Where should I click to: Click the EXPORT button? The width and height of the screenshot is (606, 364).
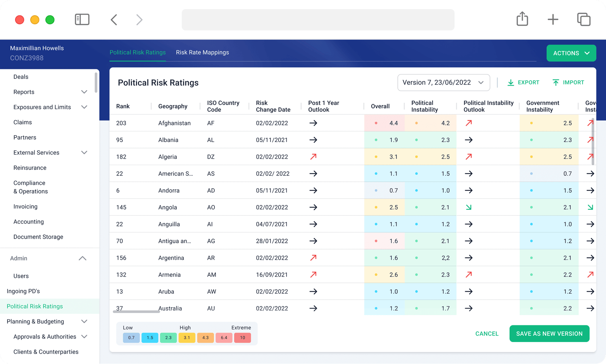tap(523, 83)
